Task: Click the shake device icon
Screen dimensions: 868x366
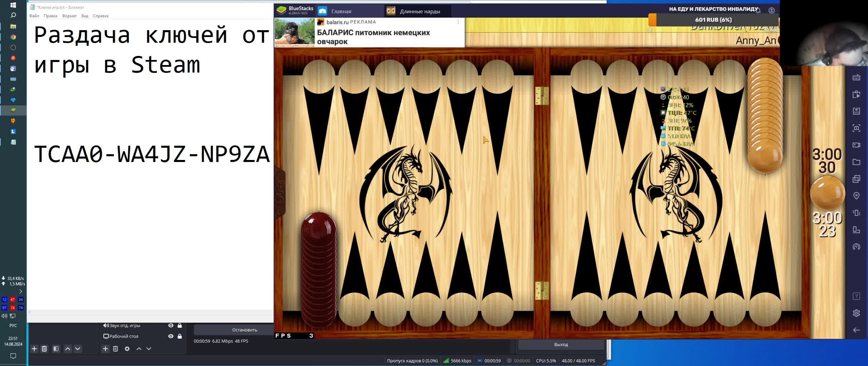Action: pos(856,213)
